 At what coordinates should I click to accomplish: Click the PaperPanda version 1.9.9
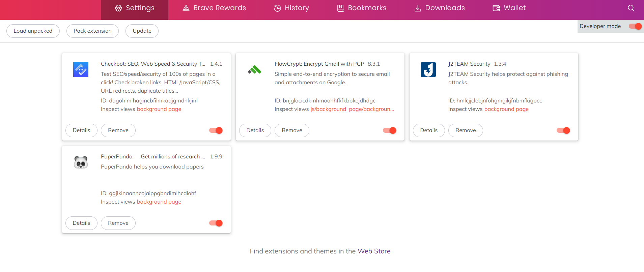[x=216, y=157]
